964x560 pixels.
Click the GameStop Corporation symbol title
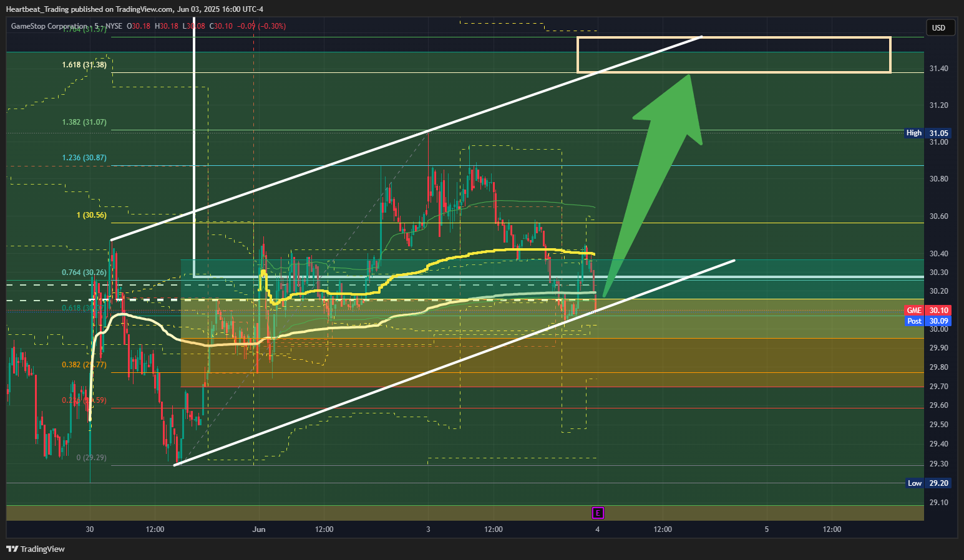coord(49,26)
